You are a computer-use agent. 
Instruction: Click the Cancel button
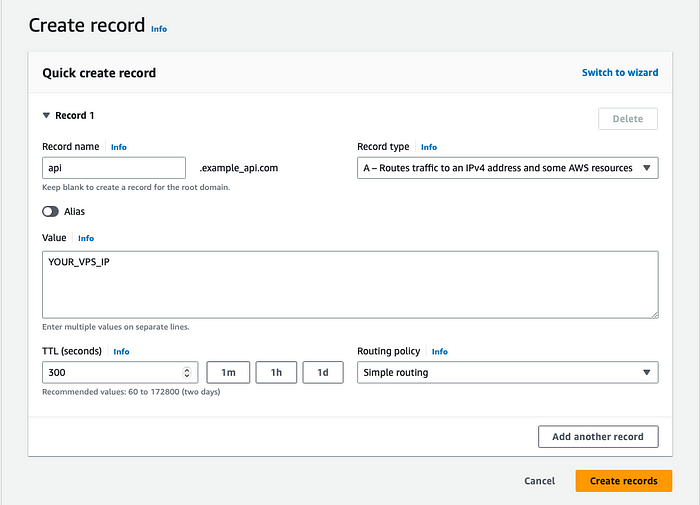(x=539, y=481)
